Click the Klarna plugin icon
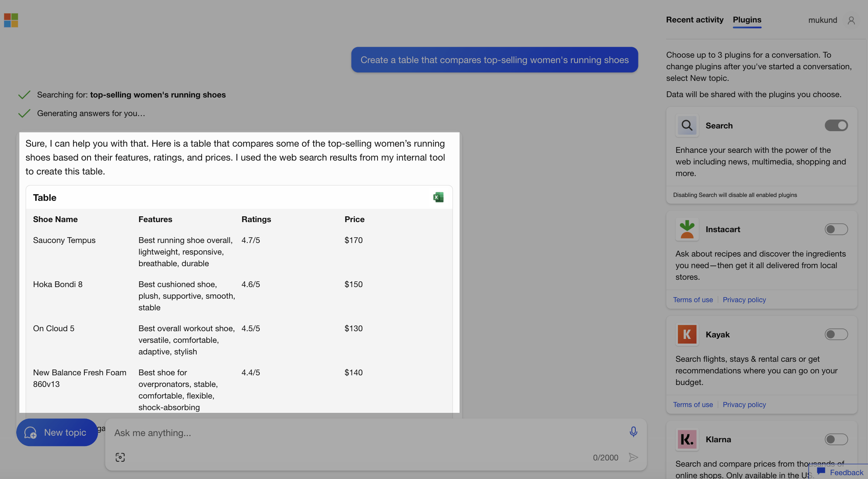The height and width of the screenshot is (479, 868). (686, 439)
